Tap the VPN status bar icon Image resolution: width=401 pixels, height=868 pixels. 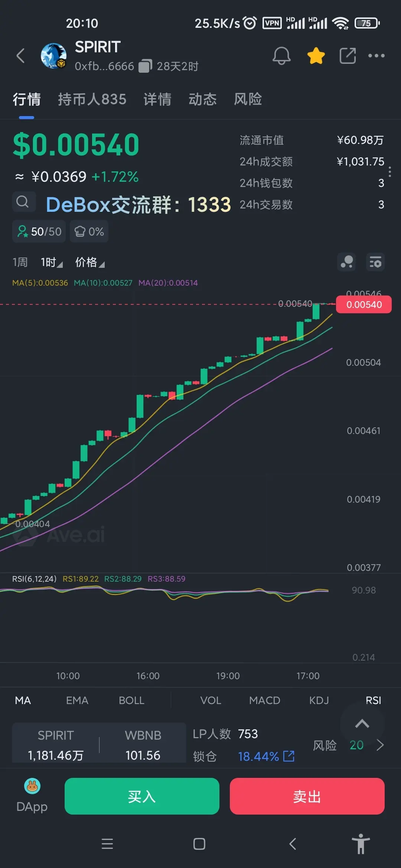272,23
